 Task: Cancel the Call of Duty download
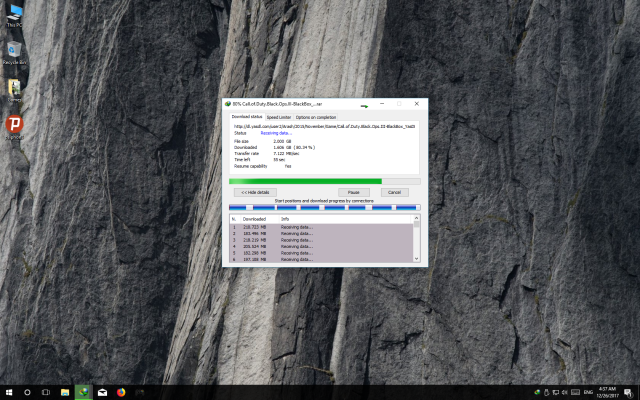(394, 192)
